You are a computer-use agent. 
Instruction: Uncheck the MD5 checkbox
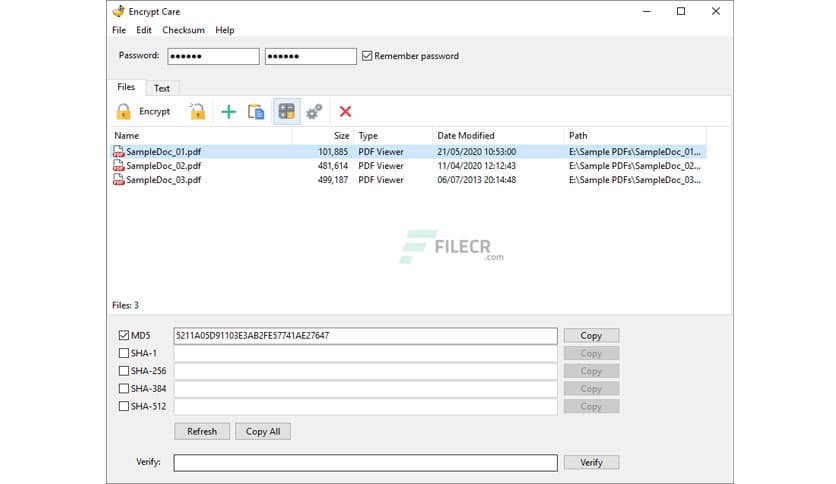[x=124, y=335]
